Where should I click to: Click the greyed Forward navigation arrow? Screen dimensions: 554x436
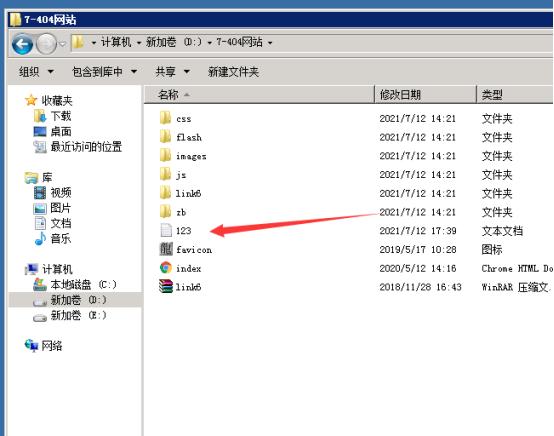47,44
